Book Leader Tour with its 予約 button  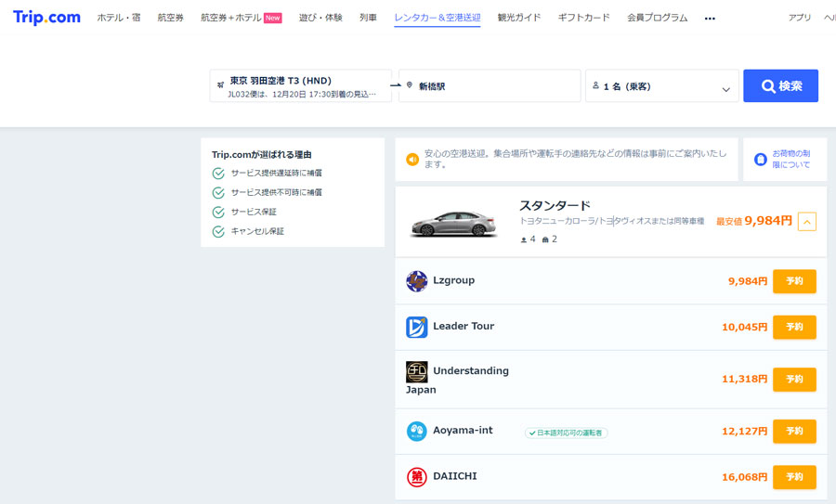[x=794, y=327]
